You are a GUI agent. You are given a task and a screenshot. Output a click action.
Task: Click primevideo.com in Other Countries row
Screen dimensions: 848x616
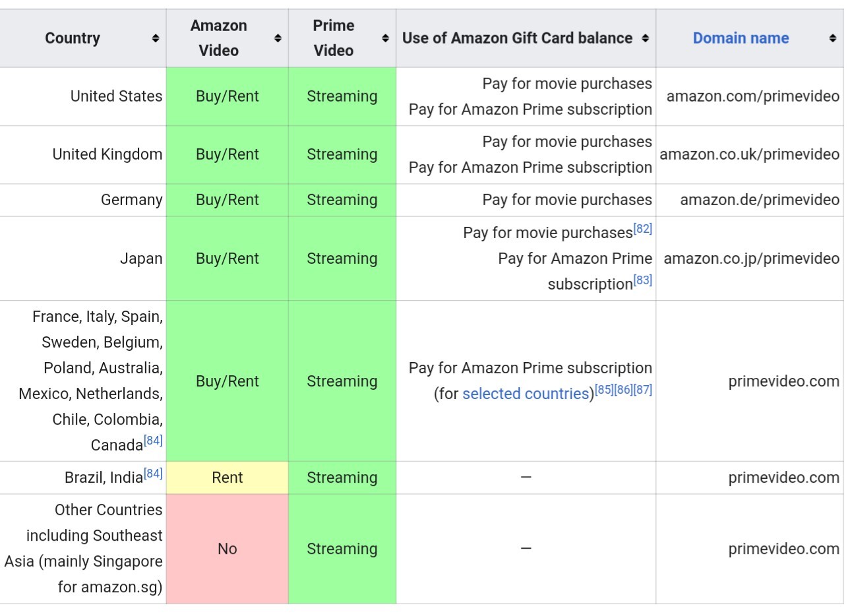point(784,549)
